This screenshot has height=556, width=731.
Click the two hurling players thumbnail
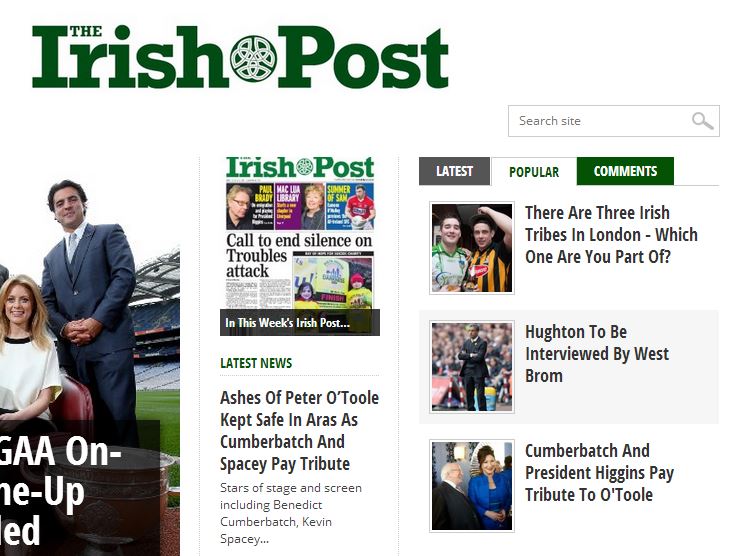point(472,248)
